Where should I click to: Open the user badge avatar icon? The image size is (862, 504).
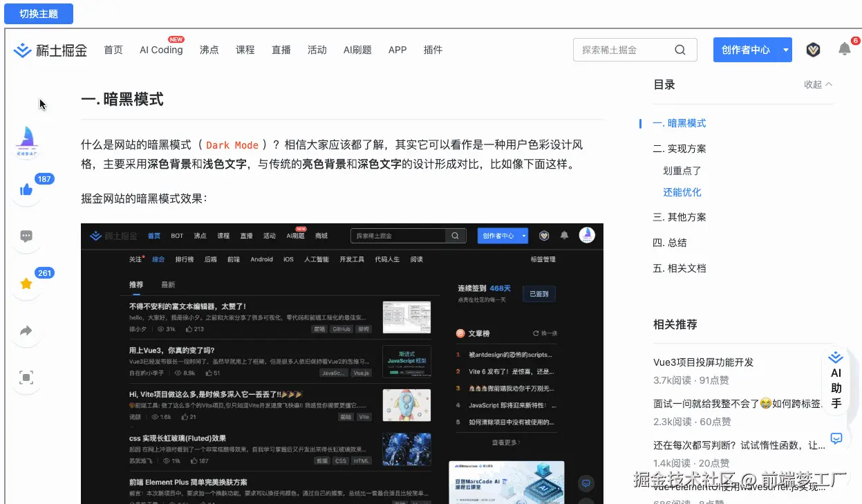814,50
